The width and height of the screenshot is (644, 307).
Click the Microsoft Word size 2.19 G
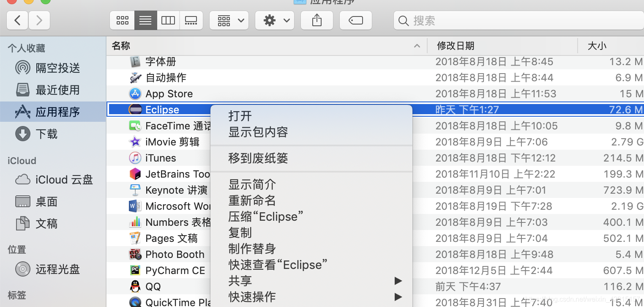[x=627, y=206]
